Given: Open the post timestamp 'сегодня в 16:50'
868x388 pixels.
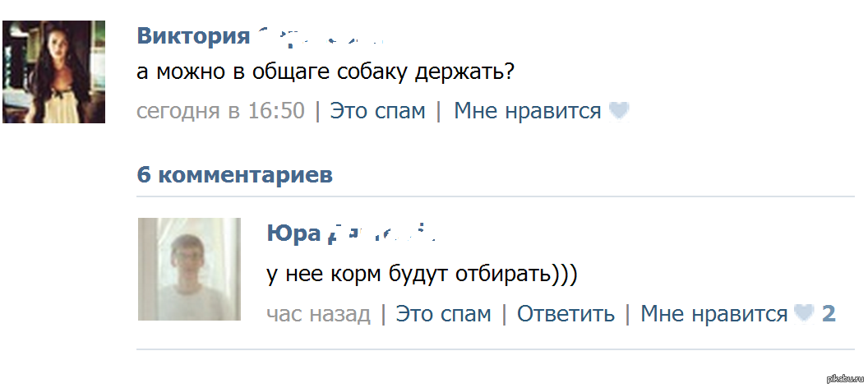Looking at the screenshot, I should pos(220,111).
